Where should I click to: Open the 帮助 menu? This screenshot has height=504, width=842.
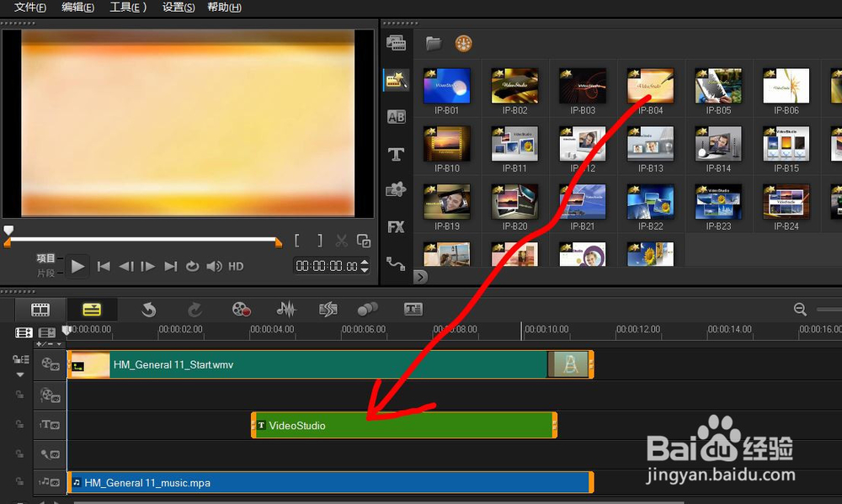225,7
